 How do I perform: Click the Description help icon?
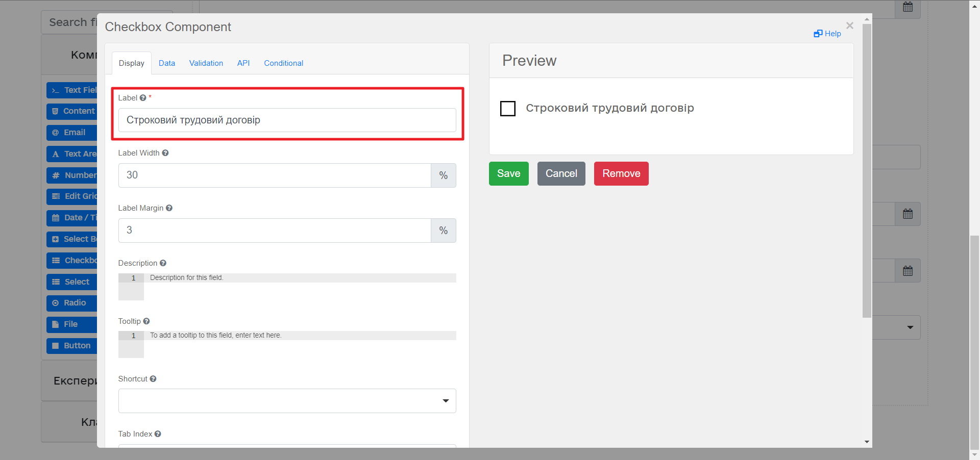(163, 263)
